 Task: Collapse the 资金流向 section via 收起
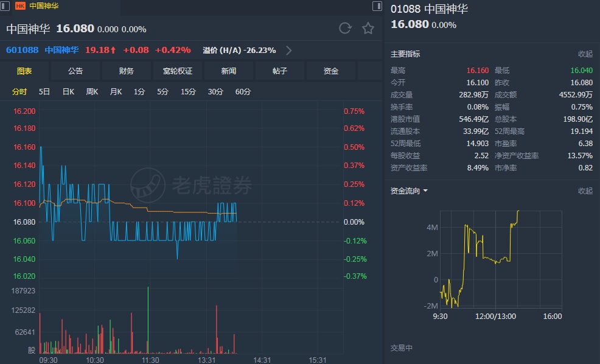[585, 191]
